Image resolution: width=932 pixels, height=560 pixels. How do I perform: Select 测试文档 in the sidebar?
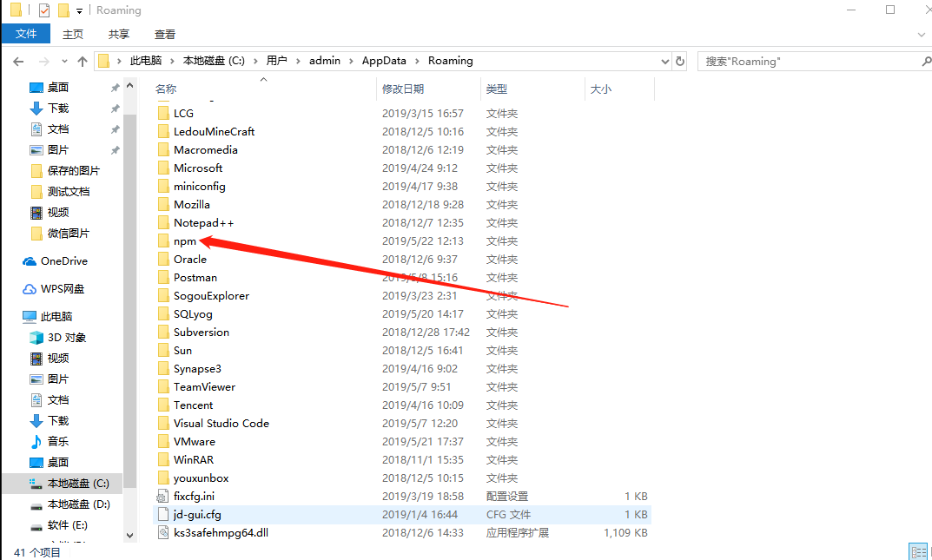(69, 192)
